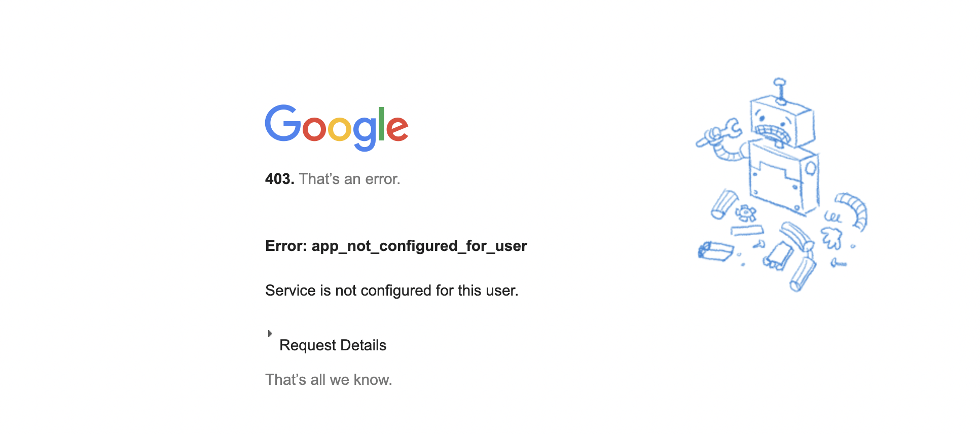
Task: Click the robot's detached hand on floor
Action: 831,238
